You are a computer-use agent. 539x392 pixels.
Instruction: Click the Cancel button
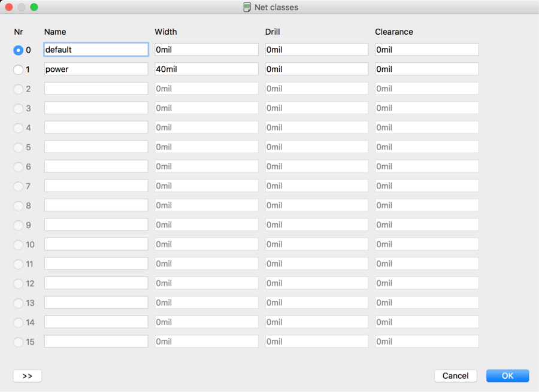(x=456, y=376)
